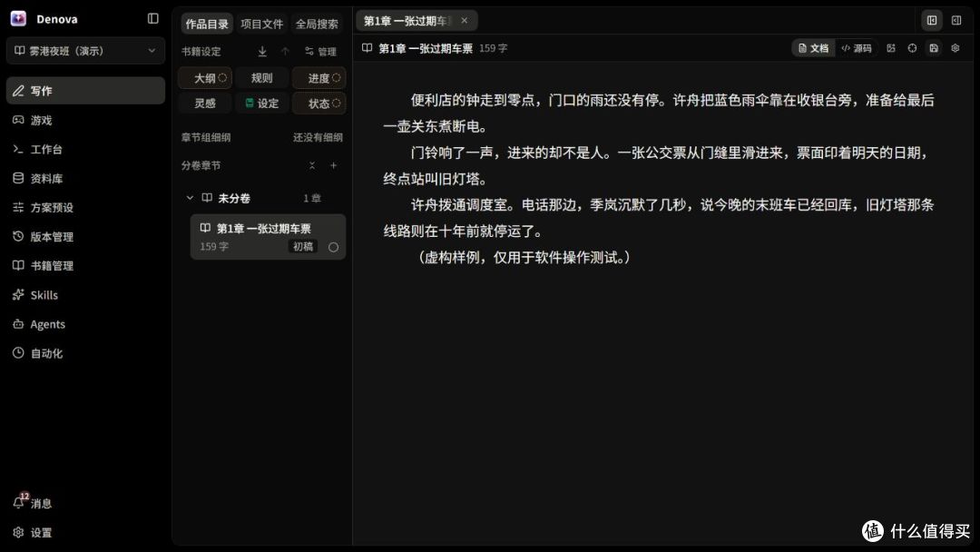The image size is (980, 552).
Task: Open the 灵感 setting chip
Action: tap(206, 103)
